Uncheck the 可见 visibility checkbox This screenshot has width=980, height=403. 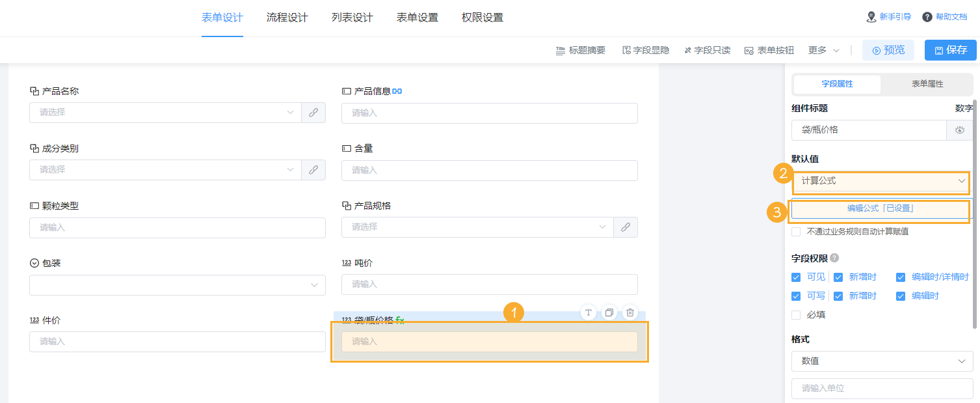(x=796, y=277)
